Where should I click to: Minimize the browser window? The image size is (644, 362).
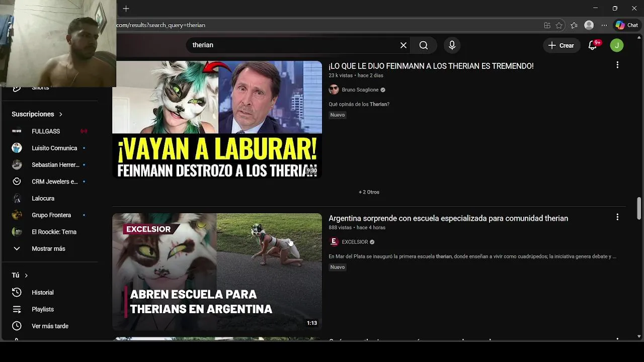click(x=596, y=9)
